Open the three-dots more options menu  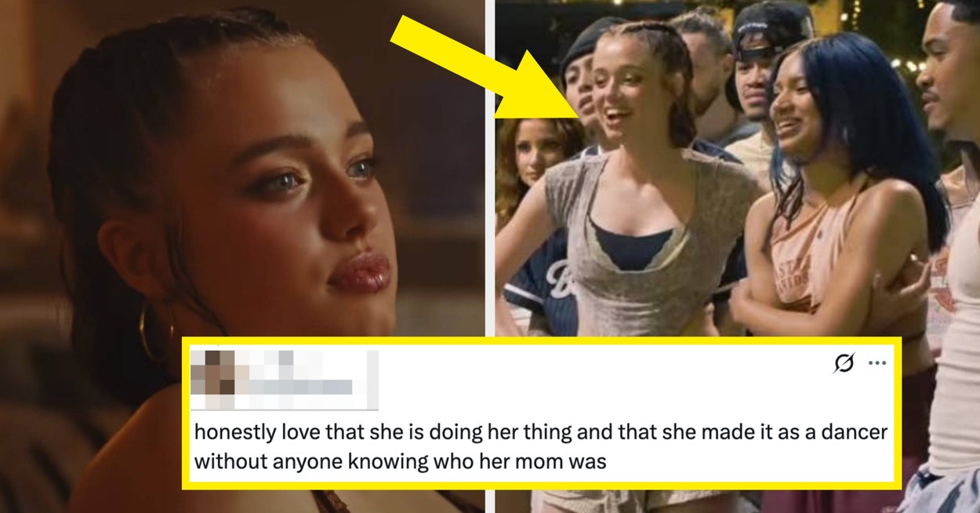[877, 363]
